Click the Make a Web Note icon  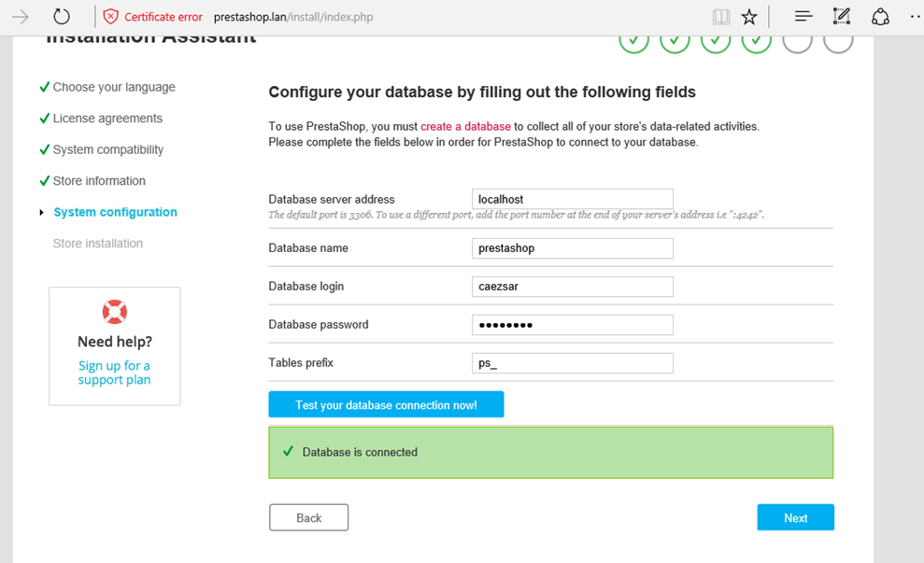pyautogui.click(x=842, y=16)
